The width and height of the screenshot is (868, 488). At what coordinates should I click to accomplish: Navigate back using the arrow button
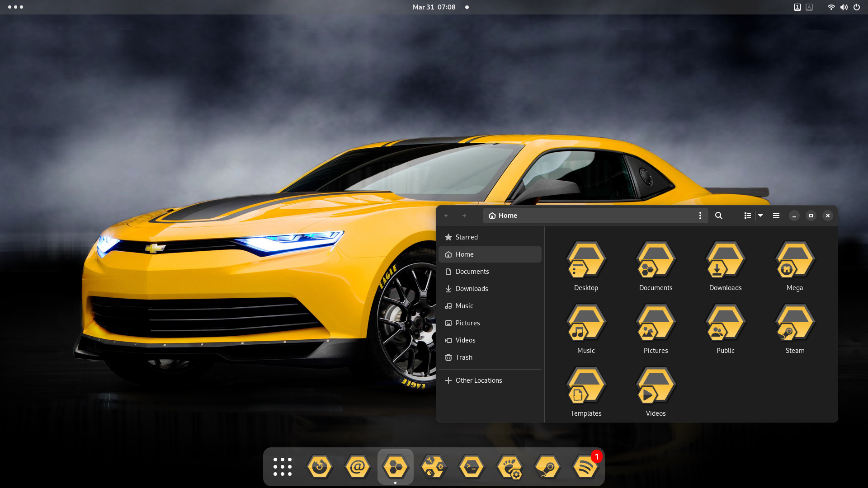[446, 216]
